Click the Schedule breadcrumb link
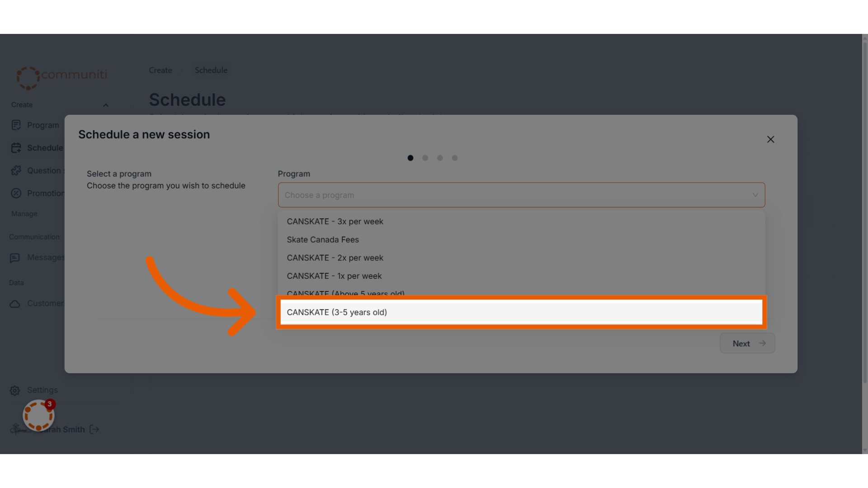Screen dimensions: 868x488 [x=211, y=70]
